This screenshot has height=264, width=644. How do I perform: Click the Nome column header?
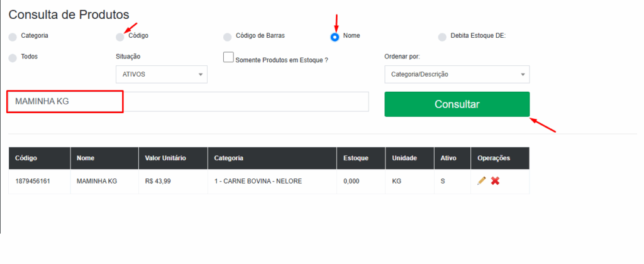tap(85, 158)
